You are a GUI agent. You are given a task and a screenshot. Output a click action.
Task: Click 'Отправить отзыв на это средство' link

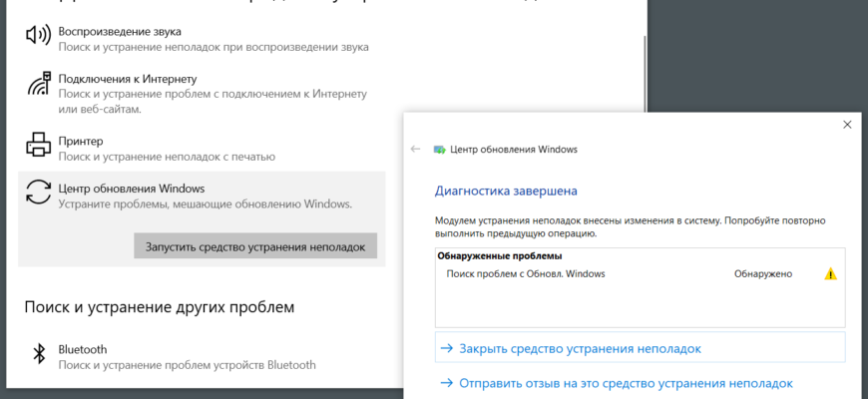[x=617, y=383]
